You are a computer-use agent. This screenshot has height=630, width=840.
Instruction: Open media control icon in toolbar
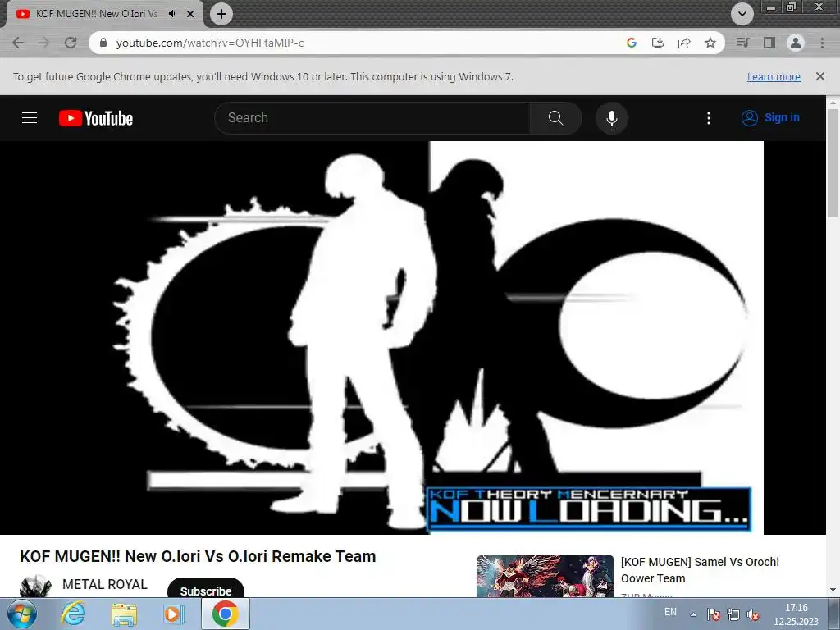point(742,43)
